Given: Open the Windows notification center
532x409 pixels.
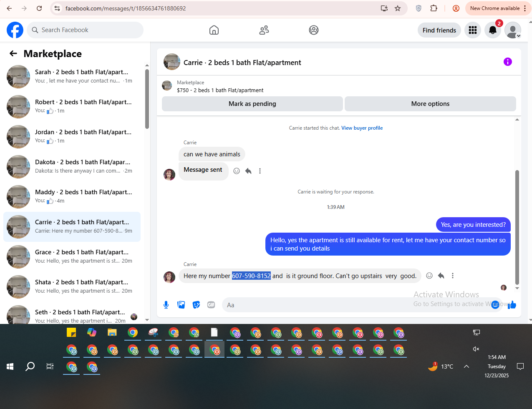Looking at the screenshot, I should tap(520, 366).
